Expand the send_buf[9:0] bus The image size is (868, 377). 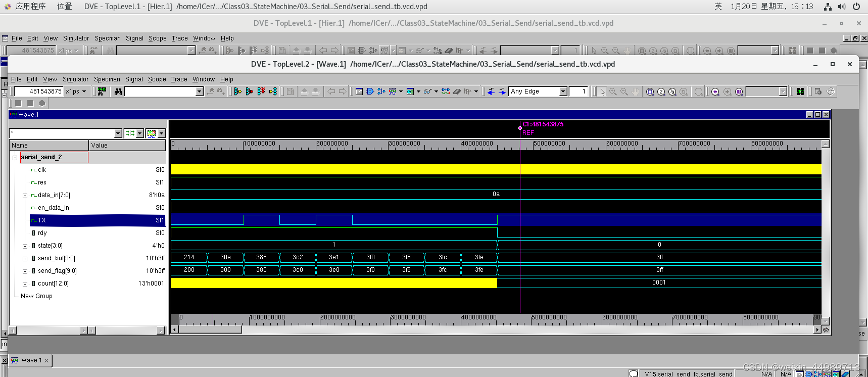(25, 258)
